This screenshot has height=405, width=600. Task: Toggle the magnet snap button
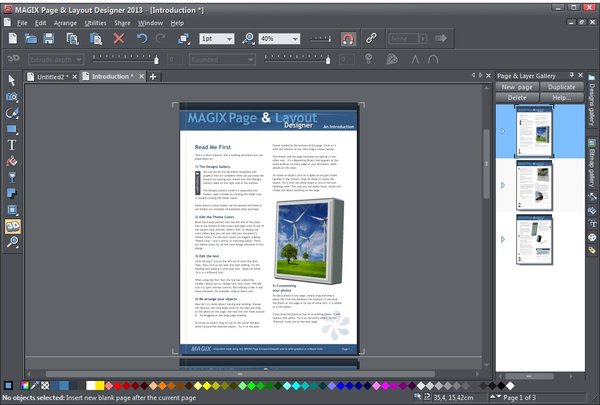click(x=348, y=39)
